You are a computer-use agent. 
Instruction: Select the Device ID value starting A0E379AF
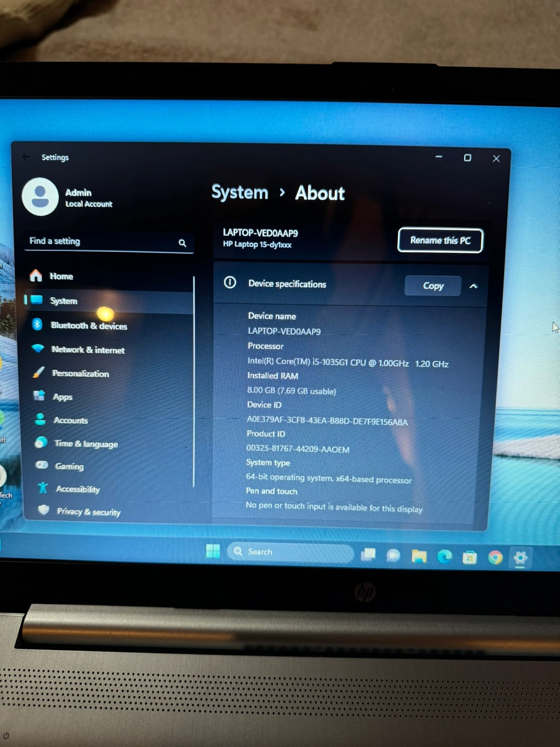click(327, 421)
